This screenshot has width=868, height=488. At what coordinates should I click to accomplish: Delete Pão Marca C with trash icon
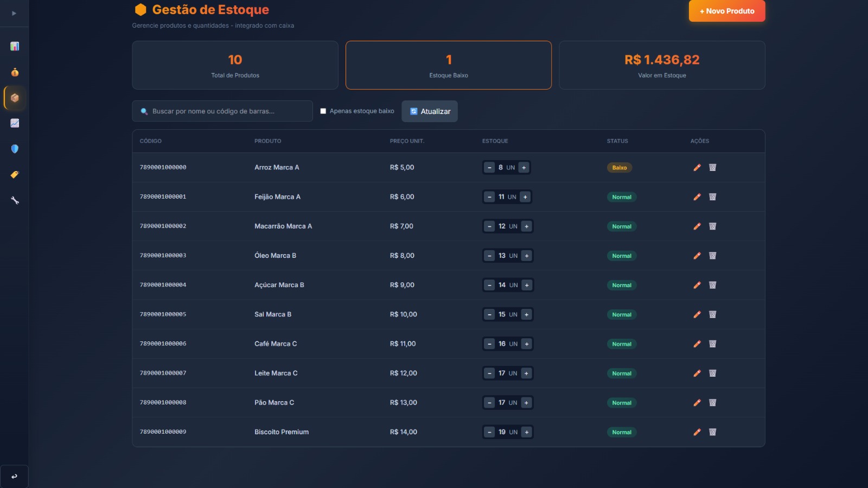pyautogui.click(x=713, y=403)
